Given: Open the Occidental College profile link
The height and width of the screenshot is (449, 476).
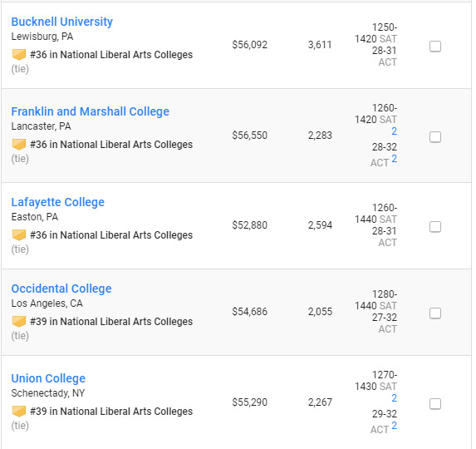Looking at the screenshot, I should [61, 289].
